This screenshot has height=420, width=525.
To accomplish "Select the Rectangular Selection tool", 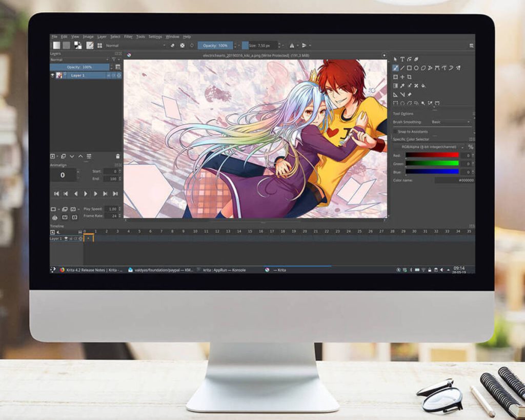I will [395, 104].
